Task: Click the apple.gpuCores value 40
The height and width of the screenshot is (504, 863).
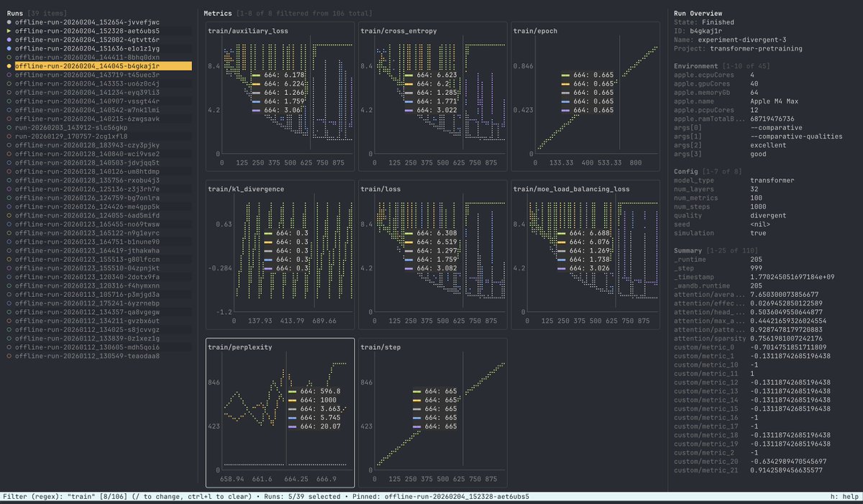Action: pyautogui.click(x=754, y=83)
